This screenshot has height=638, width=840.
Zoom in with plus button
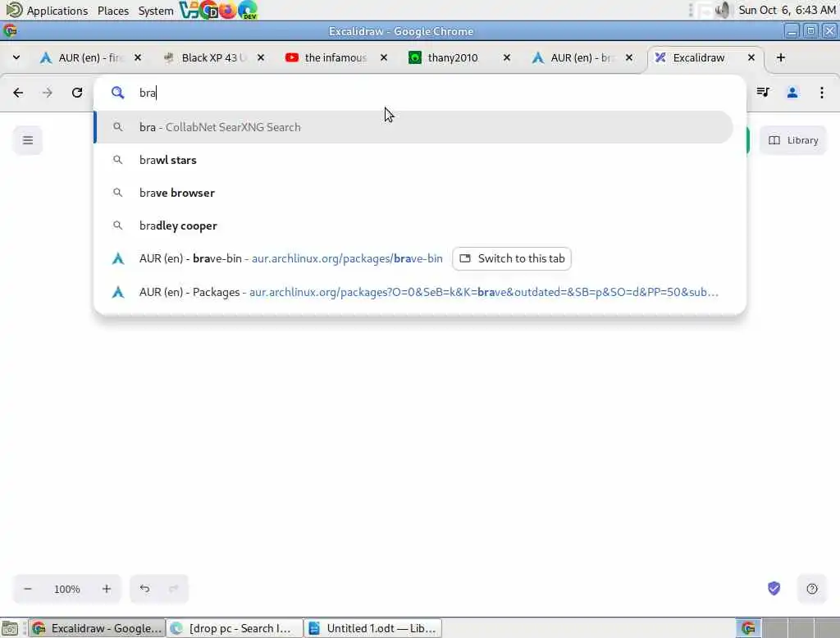106,589
